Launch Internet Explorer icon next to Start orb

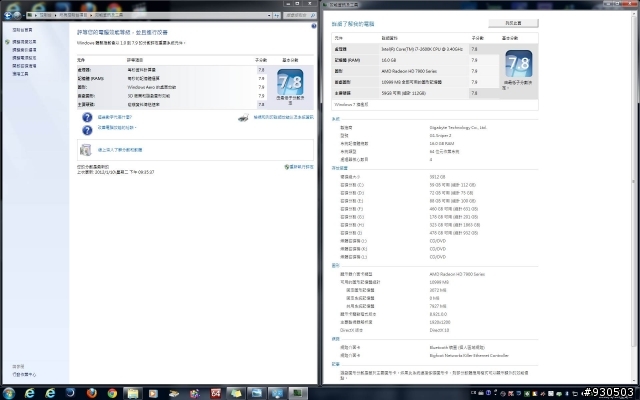point(29,393)
